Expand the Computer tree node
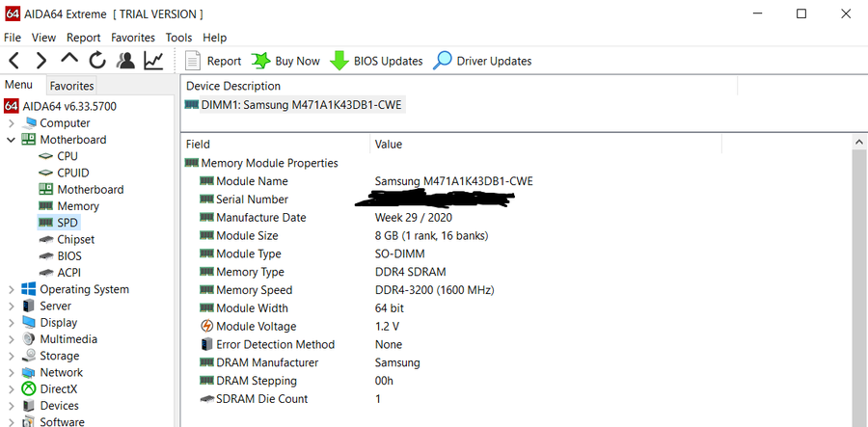 pos(11,123)
